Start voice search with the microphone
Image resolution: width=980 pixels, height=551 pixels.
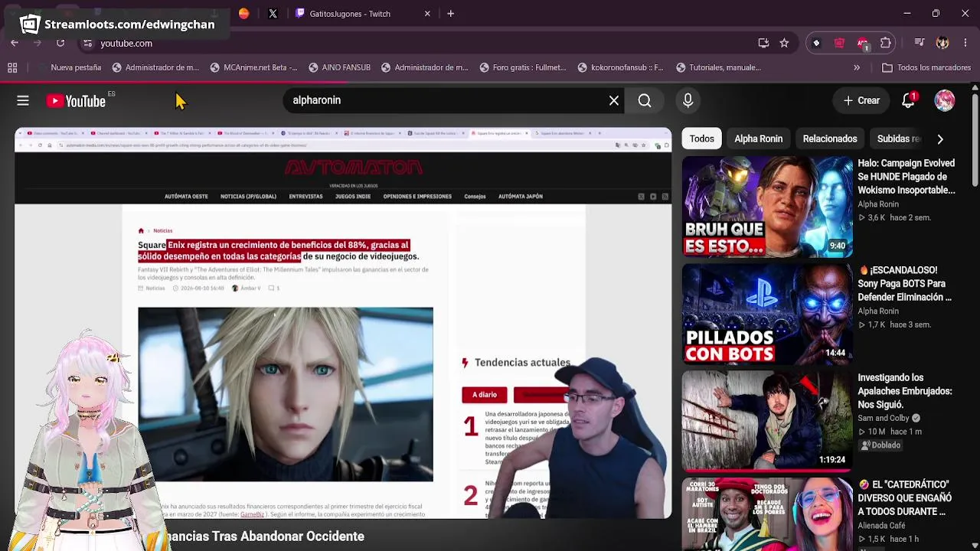pyautogui.click(x=688, y=100)
